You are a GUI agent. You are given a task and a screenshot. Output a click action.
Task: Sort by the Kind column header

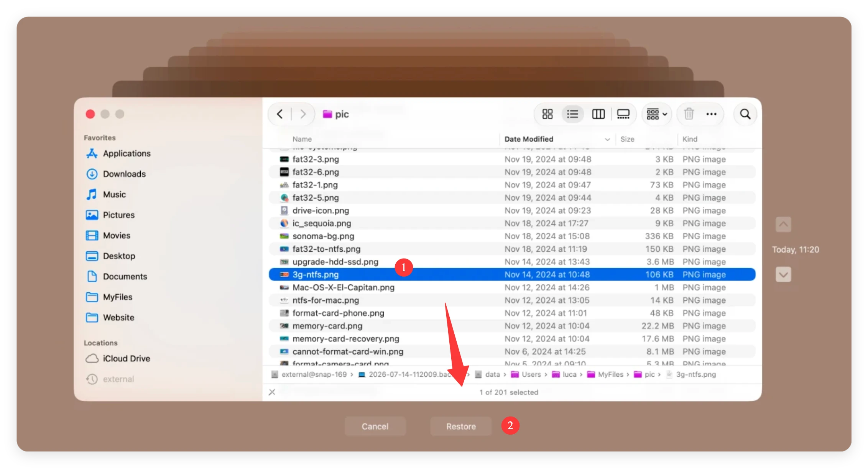point(690,139)
